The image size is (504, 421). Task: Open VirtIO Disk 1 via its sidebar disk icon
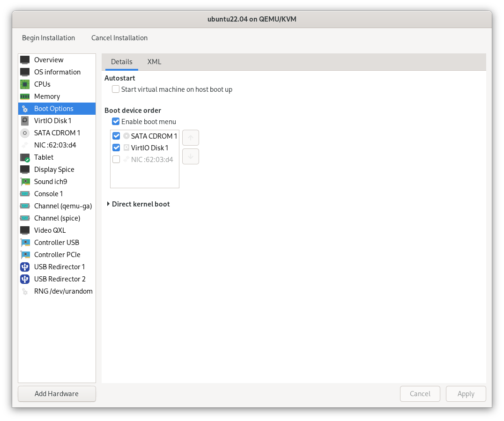click(25, 121)
